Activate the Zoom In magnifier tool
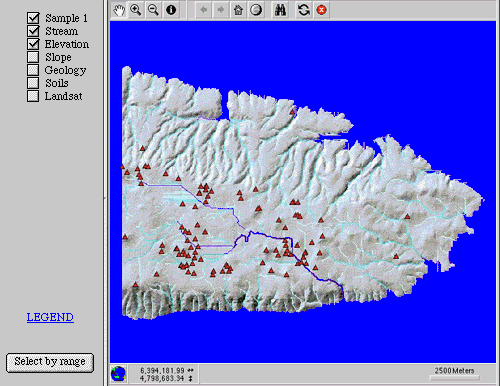Viewport: 500px width, 386px height. click(136, 10)
